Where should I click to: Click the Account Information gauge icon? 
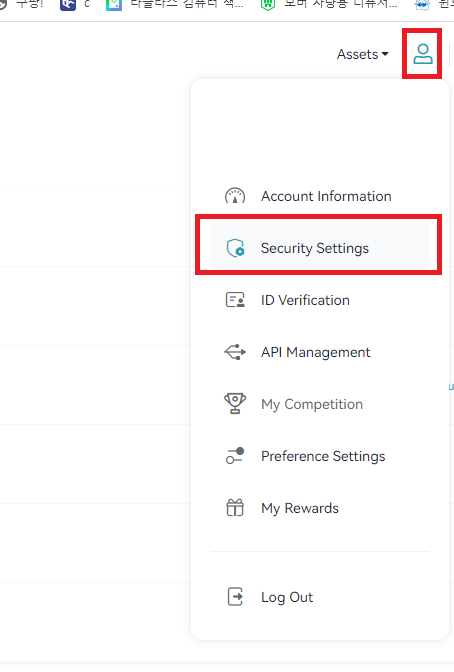[x=235, y=195]
